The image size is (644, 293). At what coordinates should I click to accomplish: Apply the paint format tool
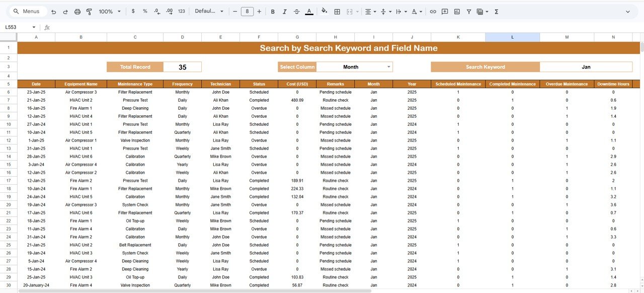(x=89, y=11)
